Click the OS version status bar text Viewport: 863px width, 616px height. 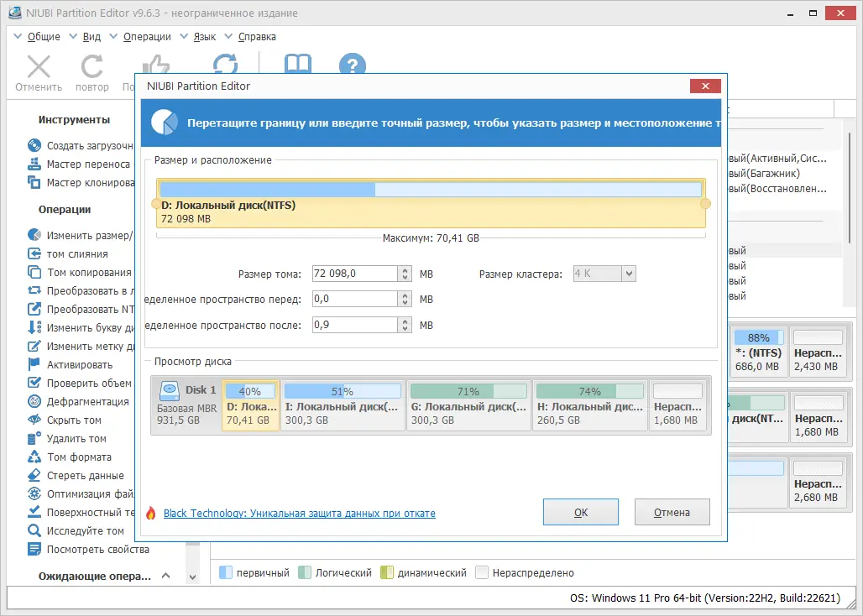(x=705, y=598)
